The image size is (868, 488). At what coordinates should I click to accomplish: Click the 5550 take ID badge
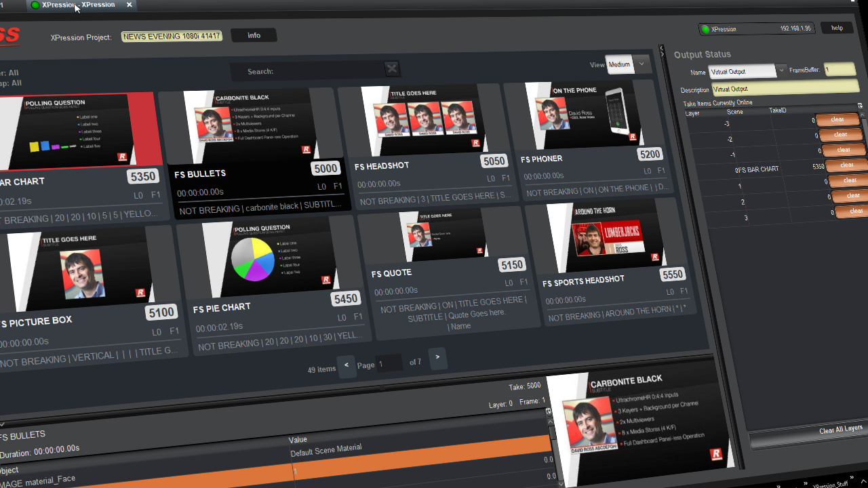click(x=672, y=274)
